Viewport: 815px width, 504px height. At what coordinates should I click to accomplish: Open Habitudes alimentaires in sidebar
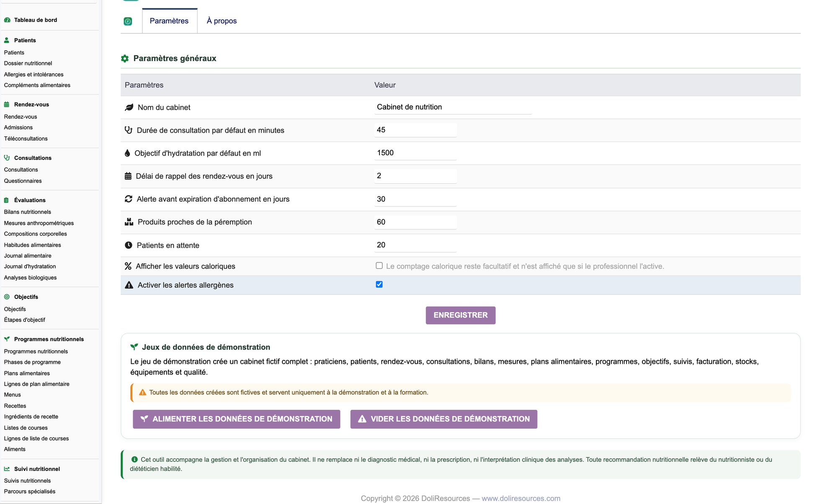[x=32, y=245]
